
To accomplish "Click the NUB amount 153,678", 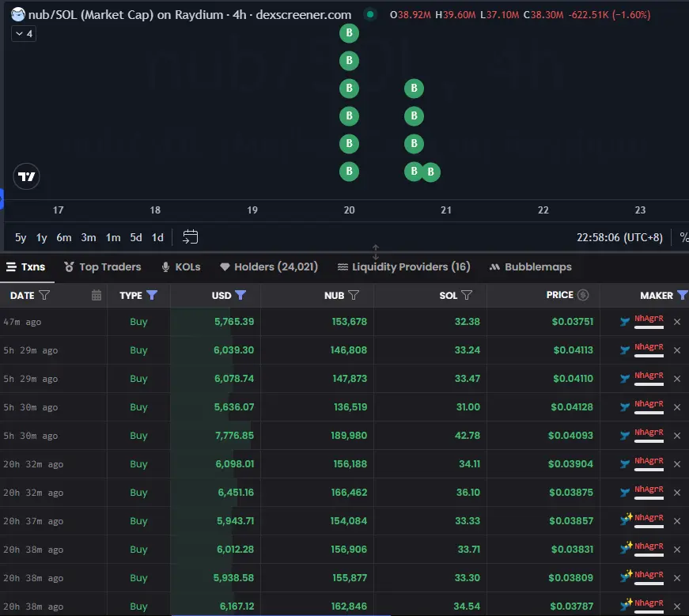I will [x=349, y=322].
